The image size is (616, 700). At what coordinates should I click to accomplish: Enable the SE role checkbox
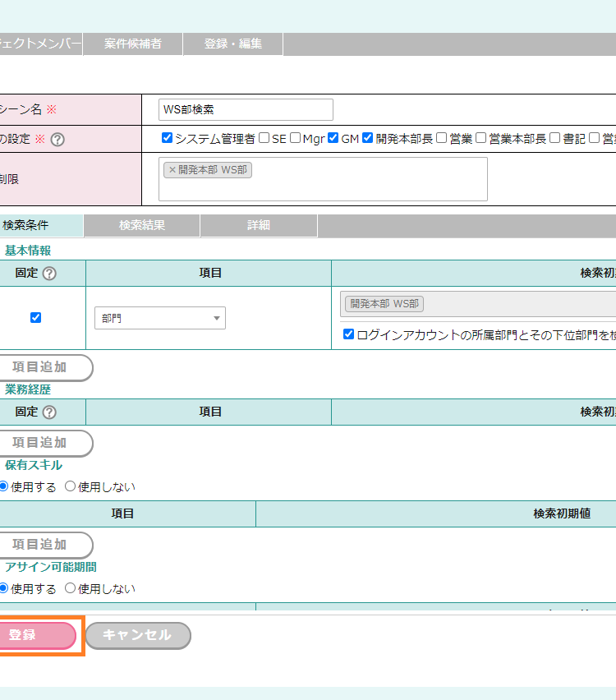(x=264, y=138)
